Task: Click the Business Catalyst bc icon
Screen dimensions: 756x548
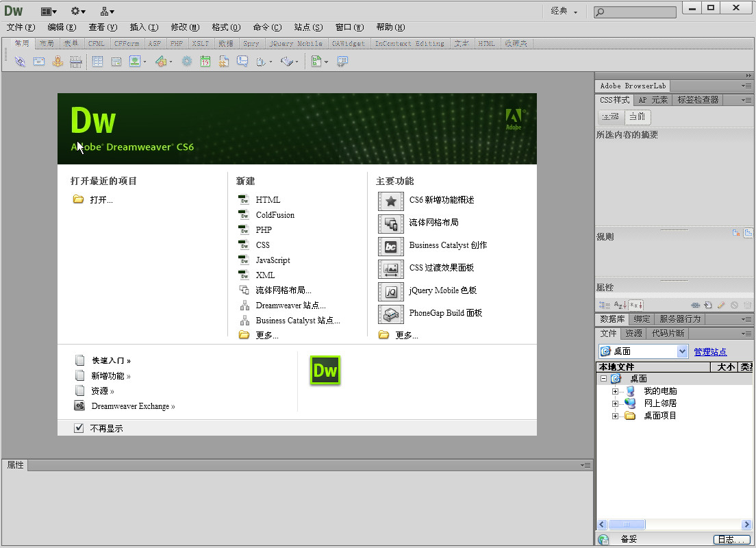Action: click(x=391, y=247)
